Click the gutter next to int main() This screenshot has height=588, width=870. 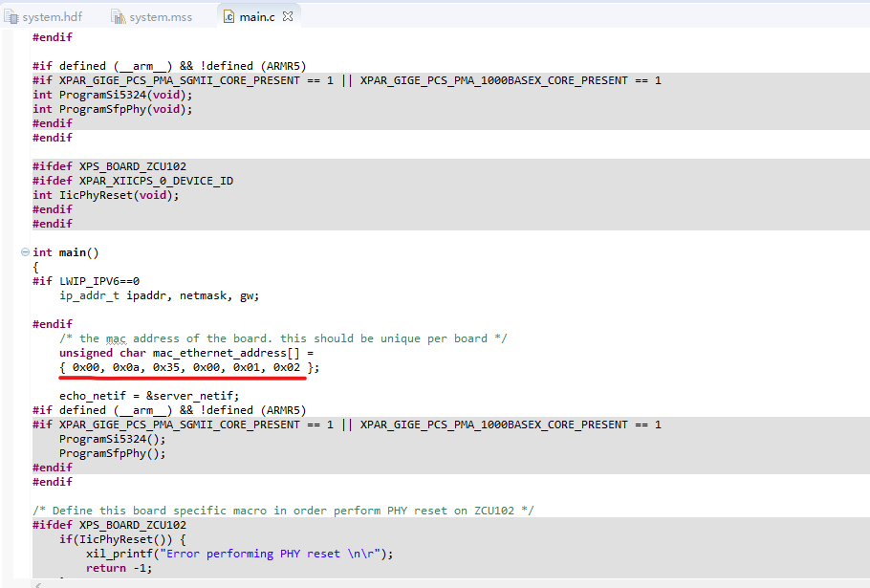tap(12, 252)
